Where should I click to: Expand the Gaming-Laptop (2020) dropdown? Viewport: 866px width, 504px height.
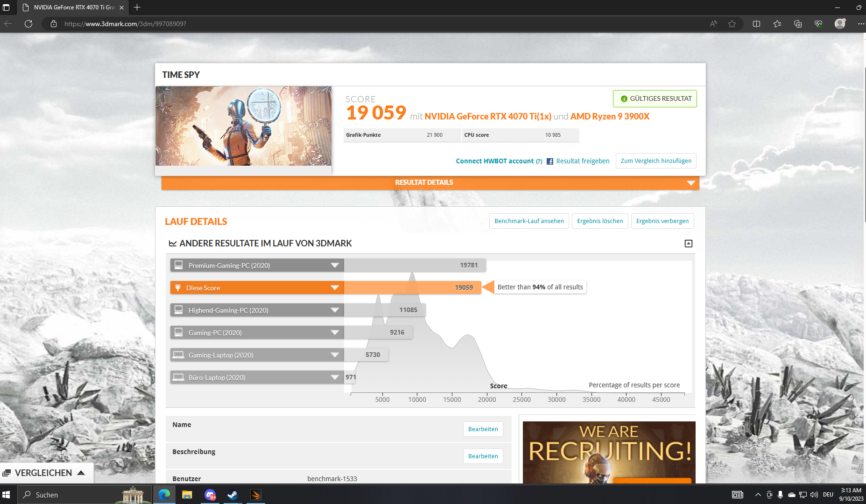pos(335,355)
